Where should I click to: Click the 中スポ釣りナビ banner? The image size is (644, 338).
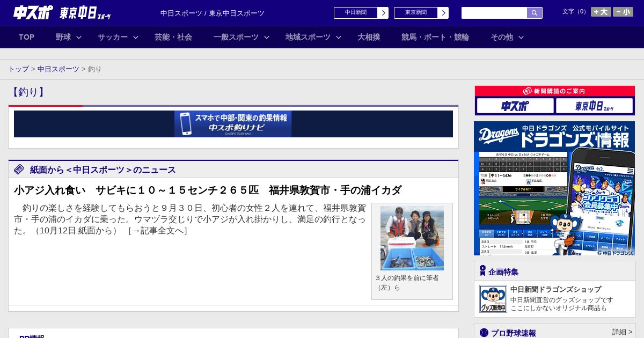click(x=233, y=124)
